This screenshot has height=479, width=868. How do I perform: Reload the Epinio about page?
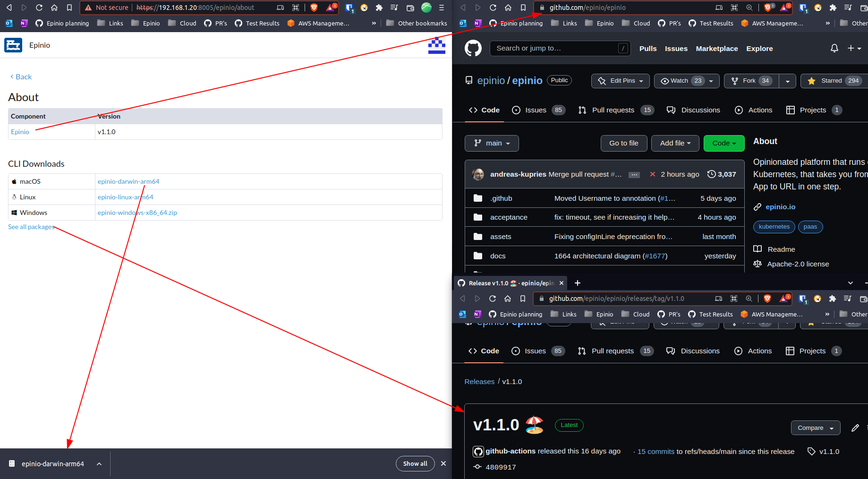[39, 8]
